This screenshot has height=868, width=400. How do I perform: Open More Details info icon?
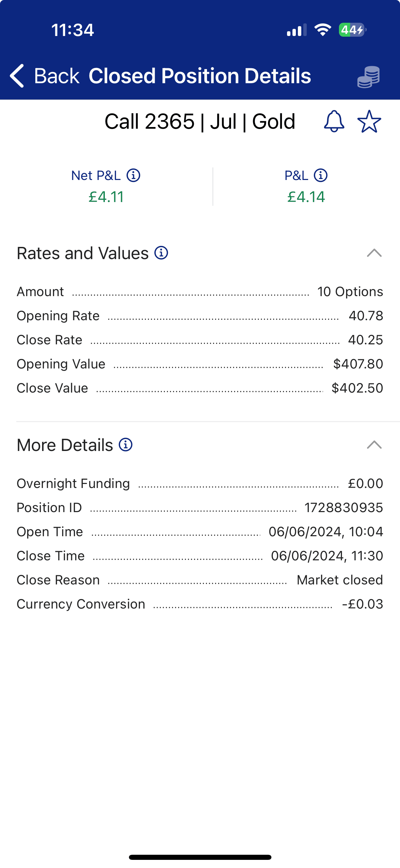pos(126,445)
